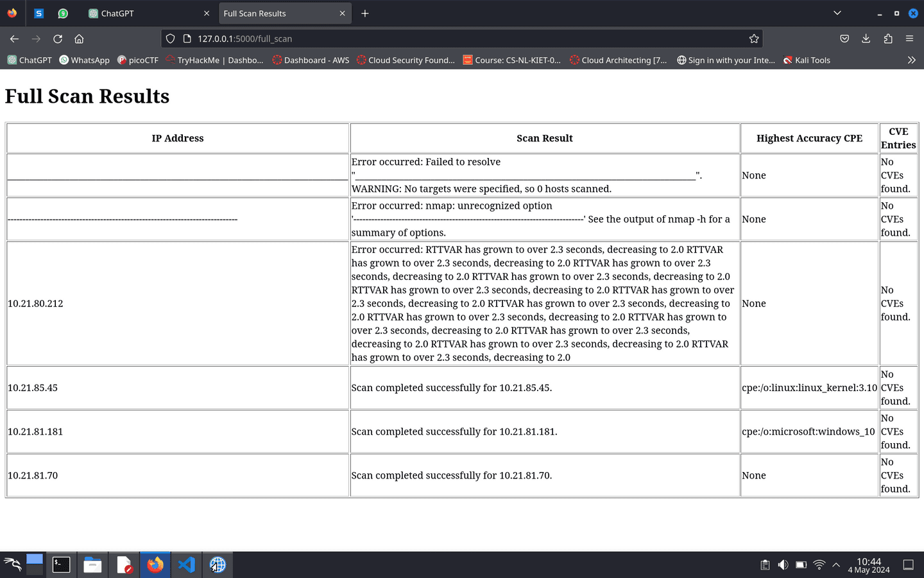924x578 pixels.
Task: Select IP address 10.21.81.70 cell
Action: pyautogui.click(x=178, y=475)
